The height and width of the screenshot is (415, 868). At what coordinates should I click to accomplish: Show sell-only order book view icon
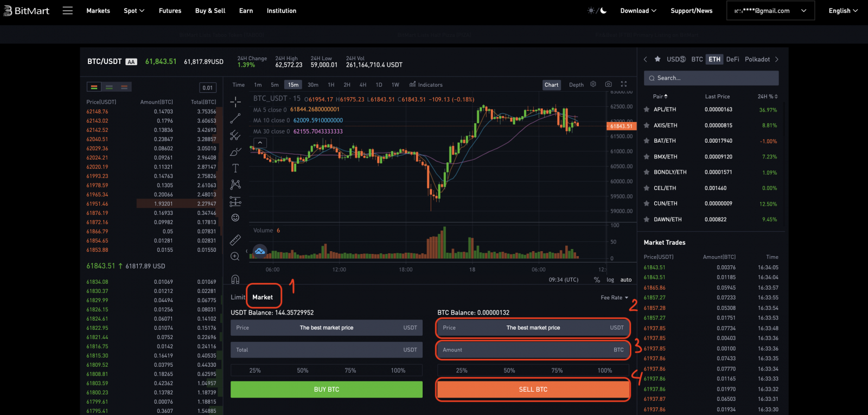[124, 87]
